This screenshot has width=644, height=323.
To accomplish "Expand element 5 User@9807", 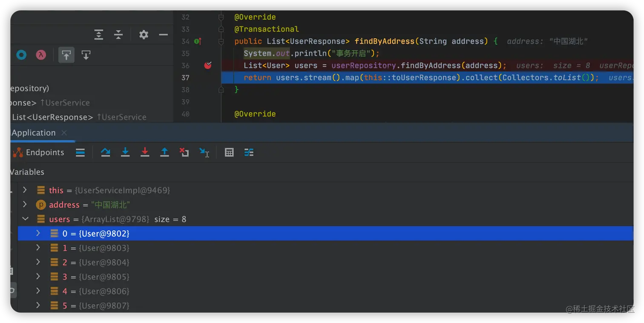I will coord(38,305).
